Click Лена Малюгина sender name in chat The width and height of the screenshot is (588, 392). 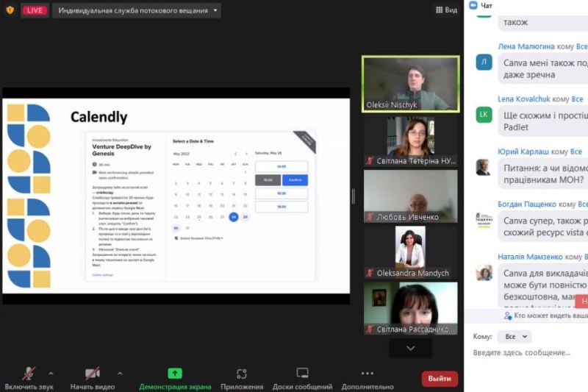point(526,46)
